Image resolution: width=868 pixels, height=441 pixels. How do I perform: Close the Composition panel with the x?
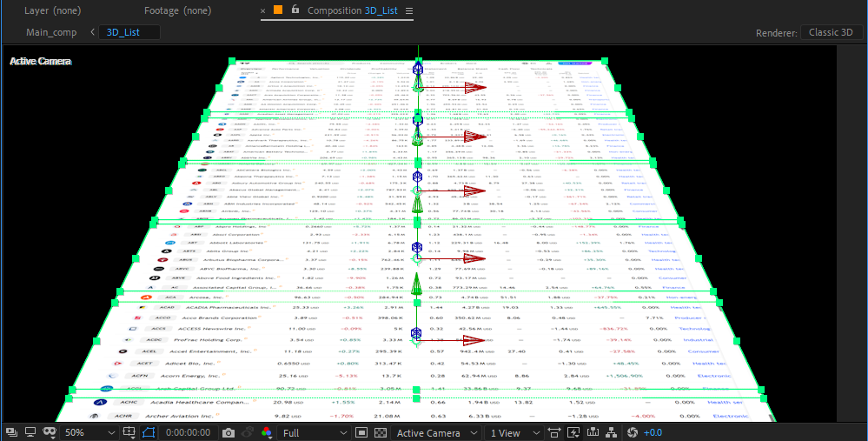(262, 10)
